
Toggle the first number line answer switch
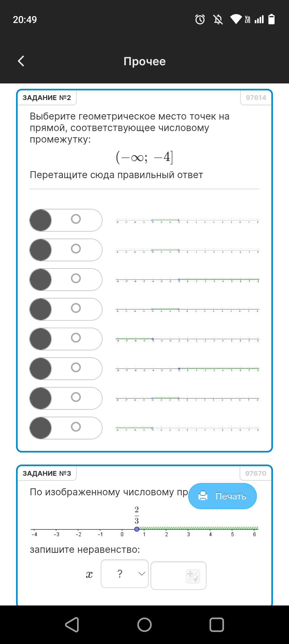pyautogui.click(x=66, y=220)
